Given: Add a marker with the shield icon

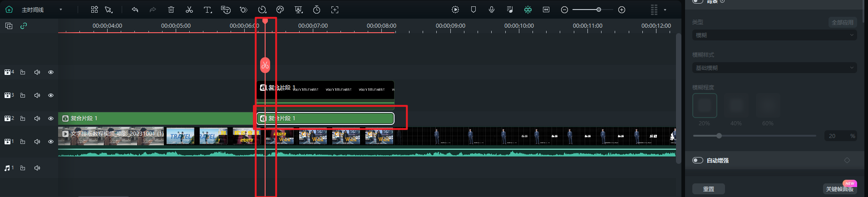Looking at the screenshot, I should [473, 10].
